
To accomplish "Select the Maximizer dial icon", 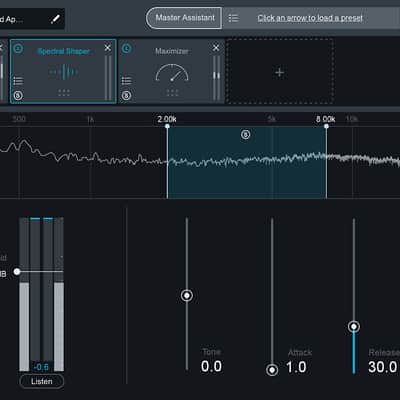I will 172,73.
